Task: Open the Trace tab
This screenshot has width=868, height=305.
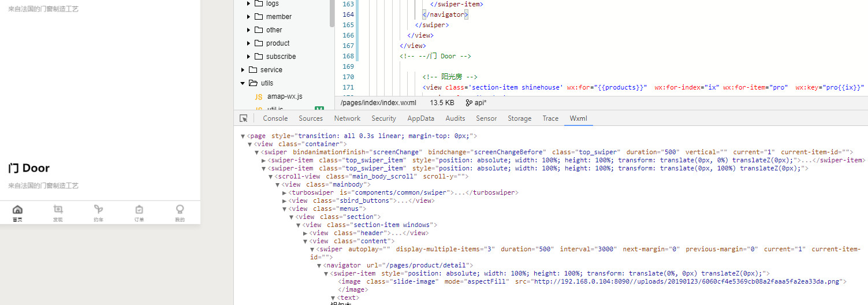Action: 550,118
